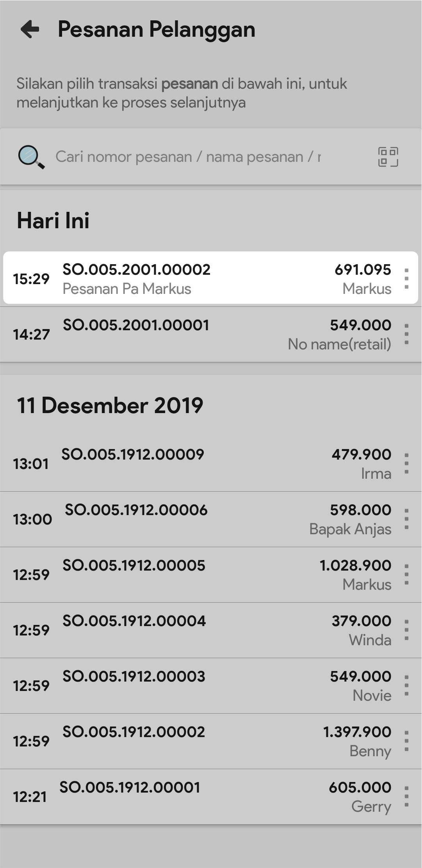This screenshot has height=868, width=422.
Task: Open order SO.005.1912.00009 from Irma
Action: click(x=195, y=464)
